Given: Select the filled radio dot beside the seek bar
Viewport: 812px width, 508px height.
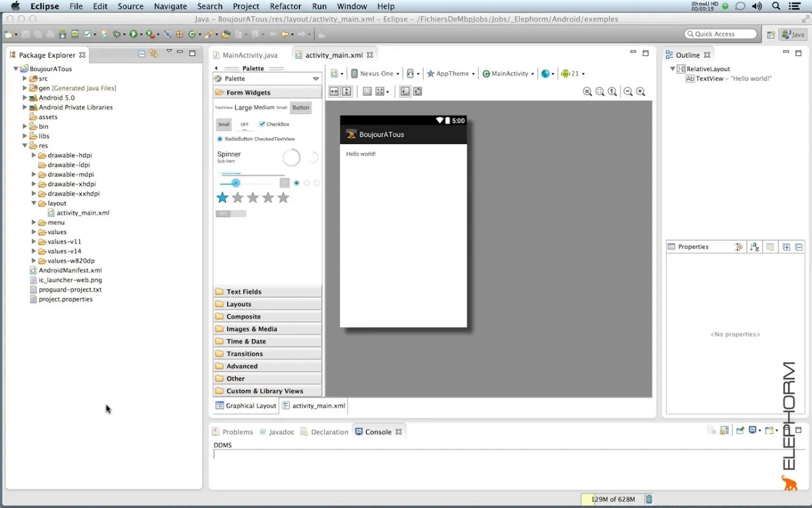Looking at the screenshot, I should tap(296, 183).
